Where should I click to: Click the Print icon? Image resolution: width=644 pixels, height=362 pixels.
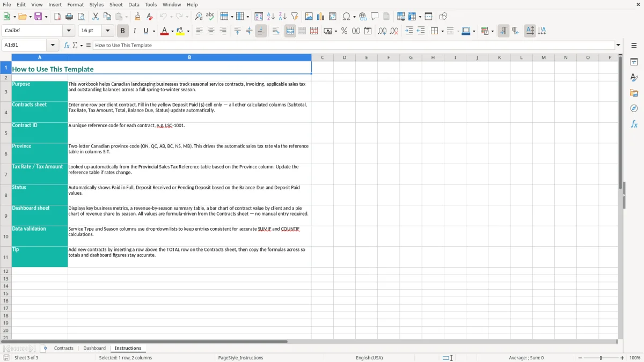pyautogui.click(x=69, y=17)
